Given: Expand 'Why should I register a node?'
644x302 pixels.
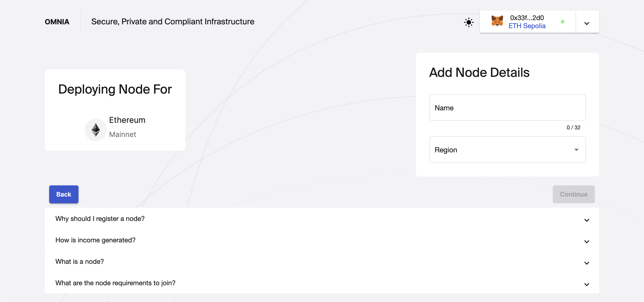Looking at the screenshot, I should click(322, 218).
